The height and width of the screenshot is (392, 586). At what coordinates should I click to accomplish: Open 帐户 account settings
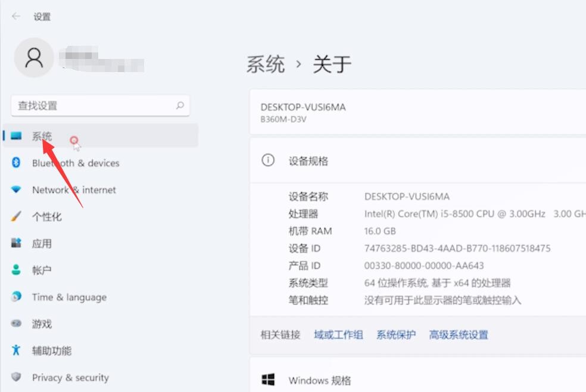click(16, 270)
